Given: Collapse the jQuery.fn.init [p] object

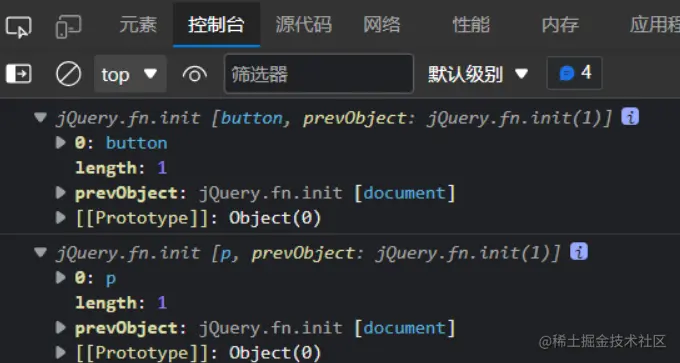Looking at the screenshot, I should pyautogui.click(x=40, y=252).
